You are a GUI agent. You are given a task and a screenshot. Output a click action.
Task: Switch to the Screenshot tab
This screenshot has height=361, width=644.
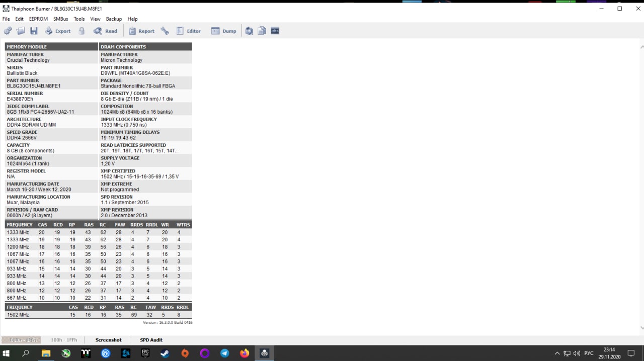[x=108, y=340]
